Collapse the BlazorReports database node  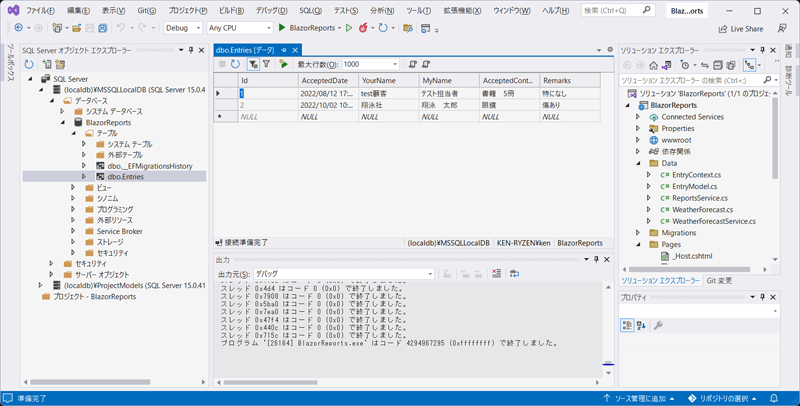(63, 122)
